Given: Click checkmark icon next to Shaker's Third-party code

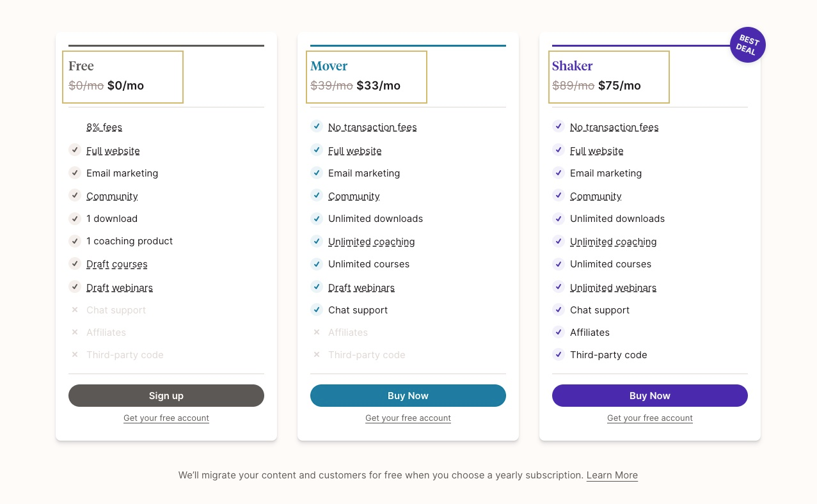Looking at the screenshot, I should click(558, 354).
